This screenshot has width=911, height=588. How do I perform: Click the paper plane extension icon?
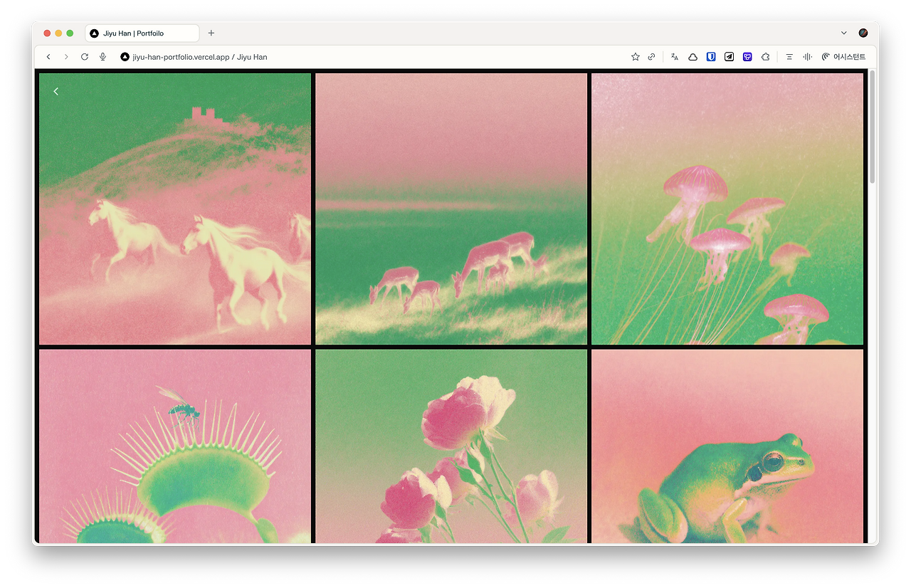coord(729,56)
